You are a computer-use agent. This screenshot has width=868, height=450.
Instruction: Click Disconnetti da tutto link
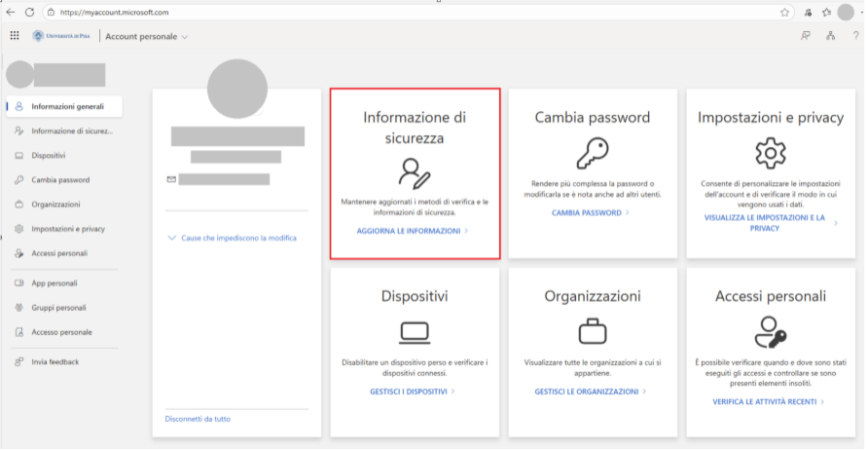pos(198,419)
